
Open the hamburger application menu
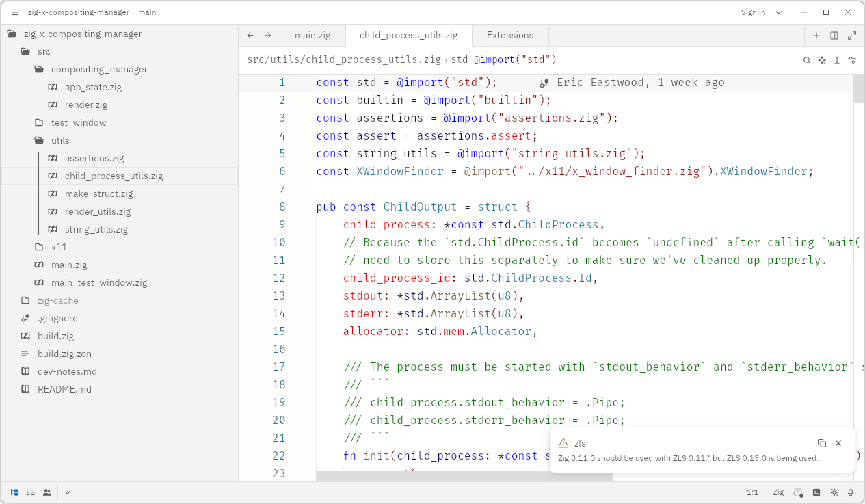[x=15, y=12]
